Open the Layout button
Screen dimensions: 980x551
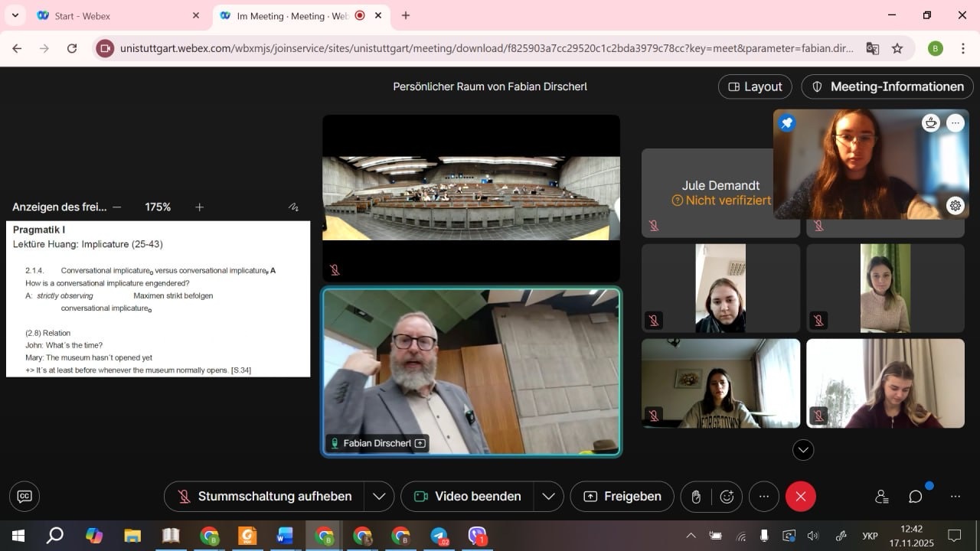[x=755, y=86]
